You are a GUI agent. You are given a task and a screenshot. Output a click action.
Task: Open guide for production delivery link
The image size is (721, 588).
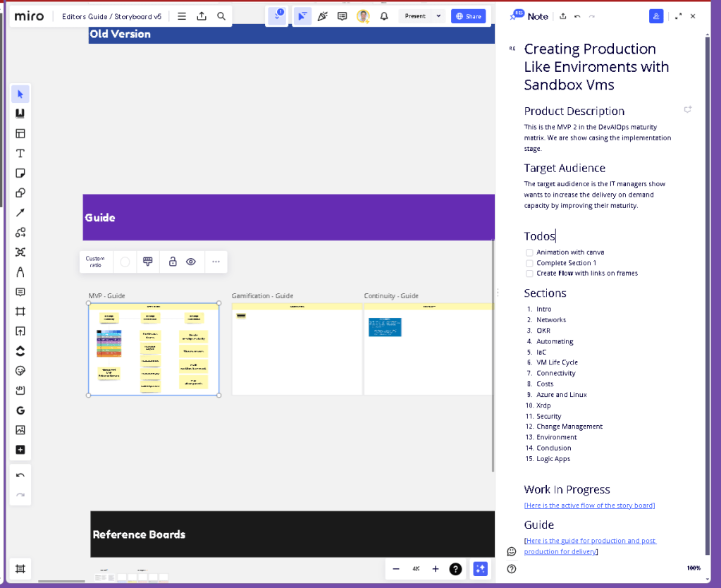click(x=591, y=546)
